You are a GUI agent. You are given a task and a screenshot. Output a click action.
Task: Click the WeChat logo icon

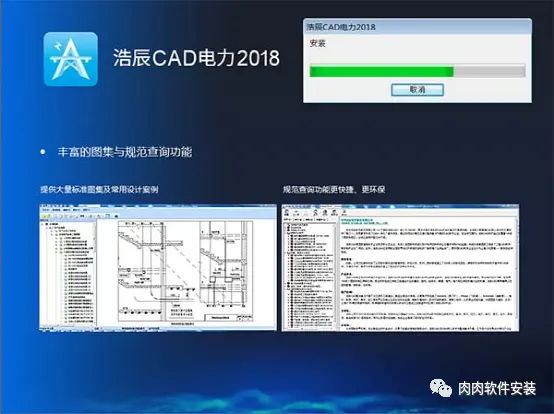coord(441,388)
